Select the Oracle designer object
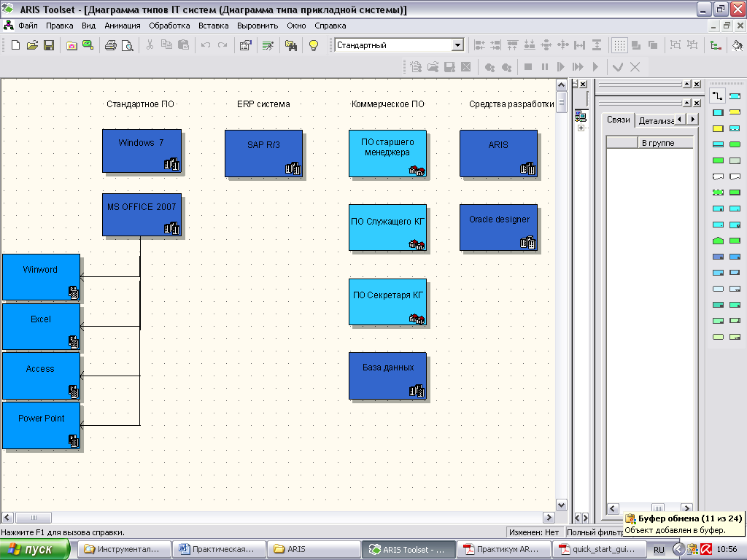 click(498, 227)
